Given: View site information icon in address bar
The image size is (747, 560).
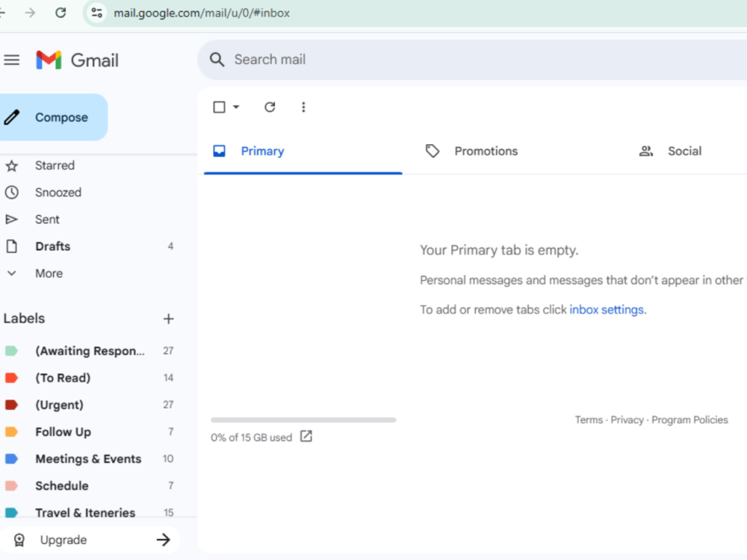Looking at the screenshot, I should pos(96,13).
